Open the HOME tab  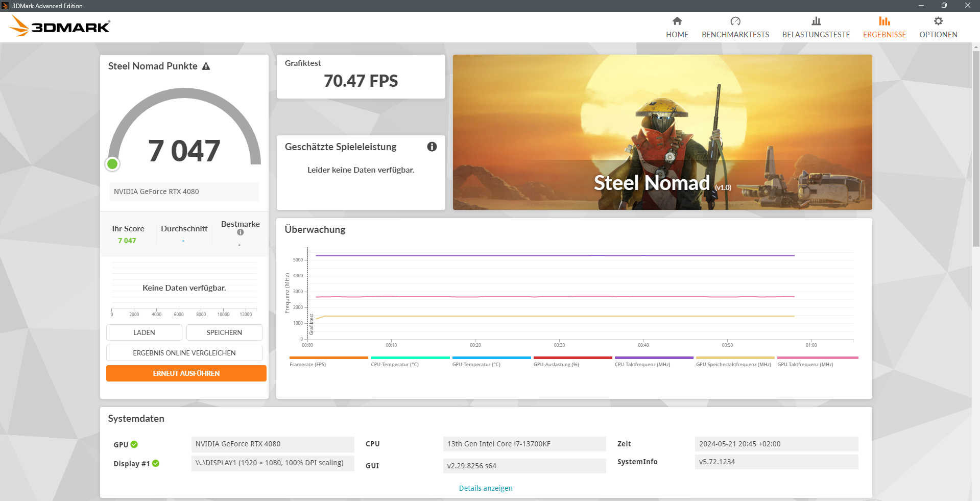coord(677,27)
